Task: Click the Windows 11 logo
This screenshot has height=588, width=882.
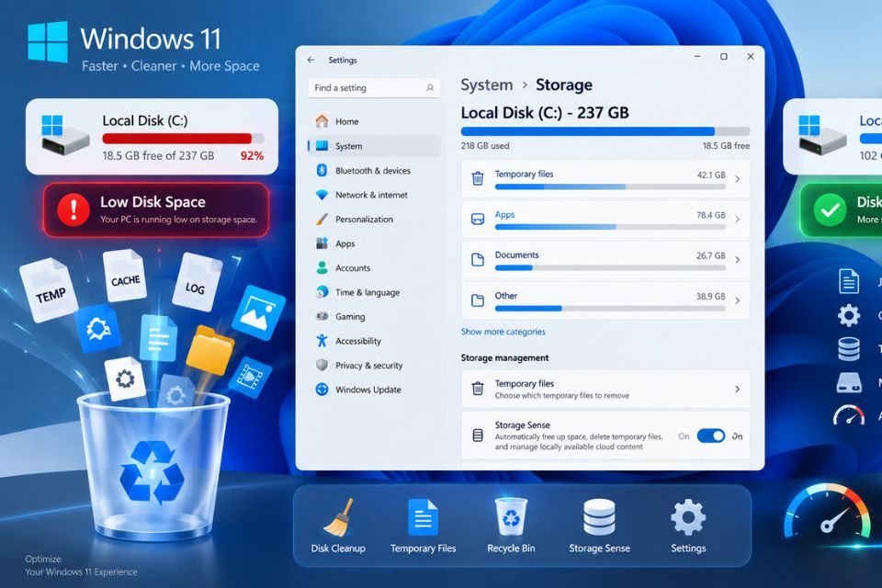Action: pos(48,41)
